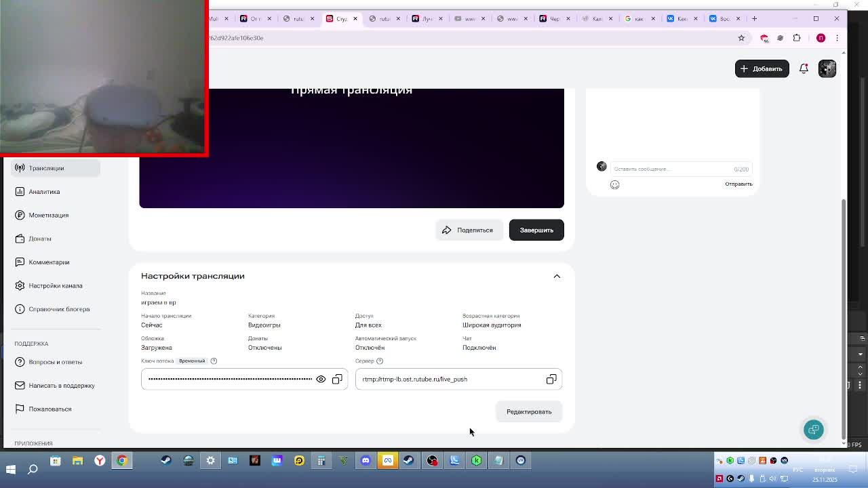Open the Chrome profile avatar
This screenshot has width=868, height=488.
pyautogui.click(x=821, y=38)
